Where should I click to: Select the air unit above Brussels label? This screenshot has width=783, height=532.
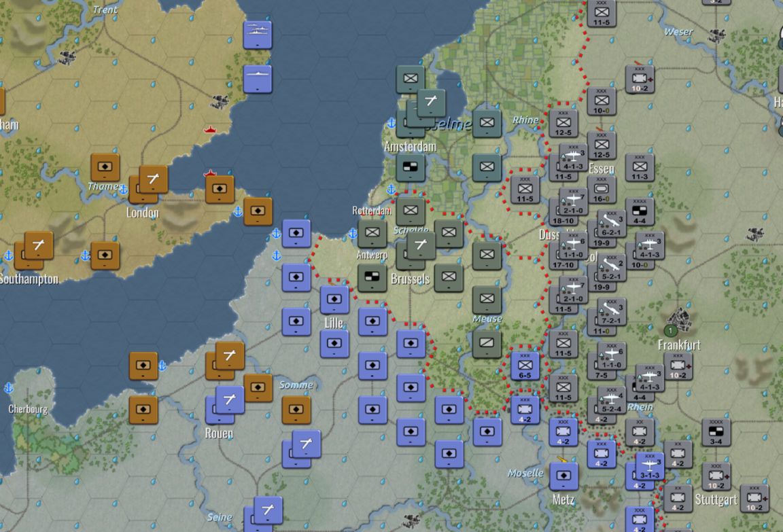(x=421, y=245)
